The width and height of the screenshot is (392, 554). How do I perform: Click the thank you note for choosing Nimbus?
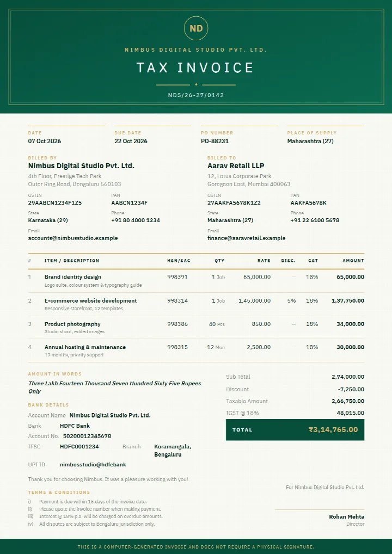(108, 479)
